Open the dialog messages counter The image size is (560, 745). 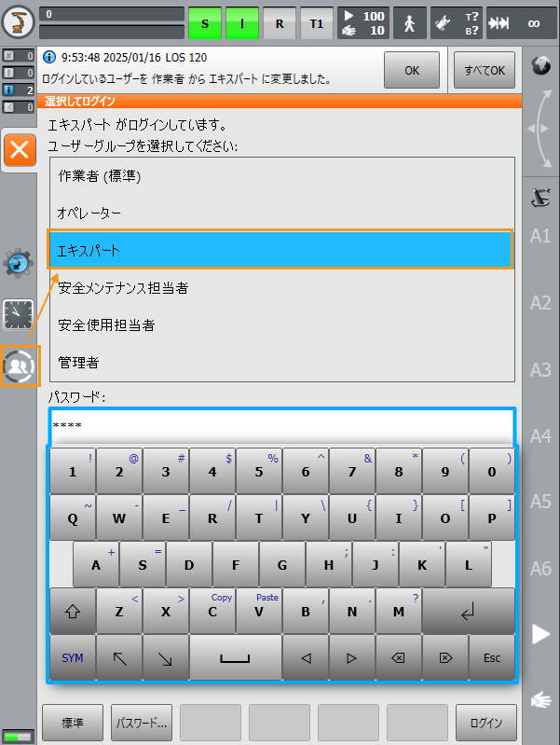coord(19,107)
